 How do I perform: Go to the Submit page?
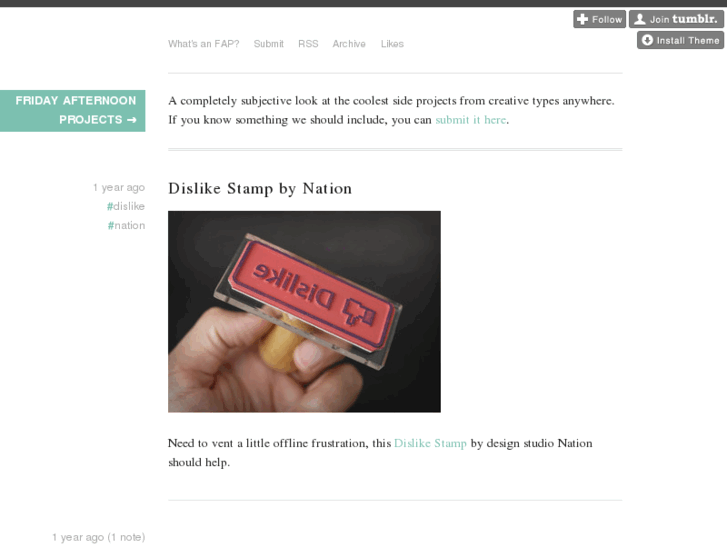(268, 44)
